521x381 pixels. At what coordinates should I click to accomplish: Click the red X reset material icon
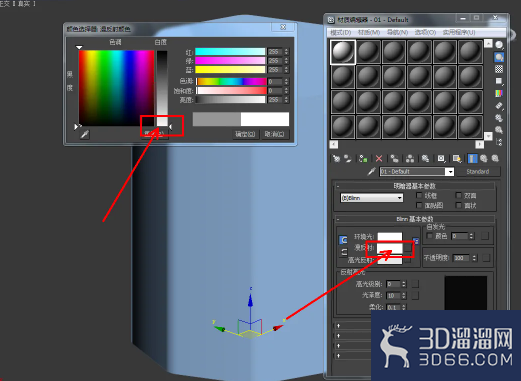(379, 159)
